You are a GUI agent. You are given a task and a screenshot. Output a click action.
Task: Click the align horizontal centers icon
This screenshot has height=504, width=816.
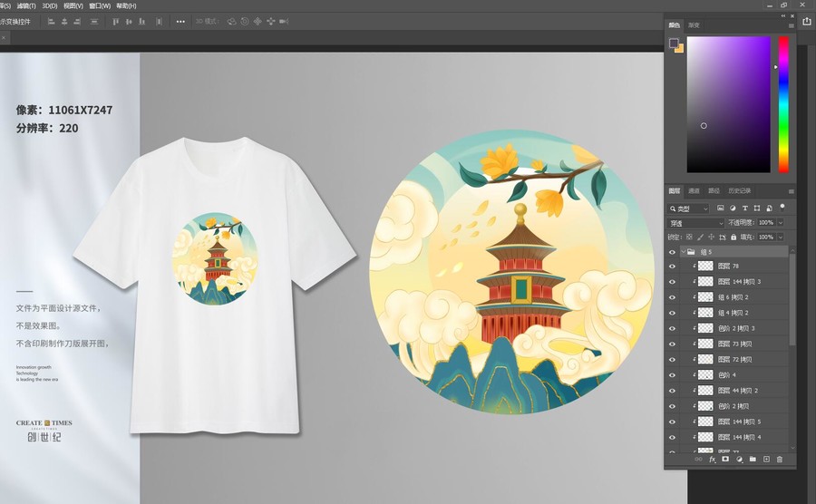[x=64, y=22]
